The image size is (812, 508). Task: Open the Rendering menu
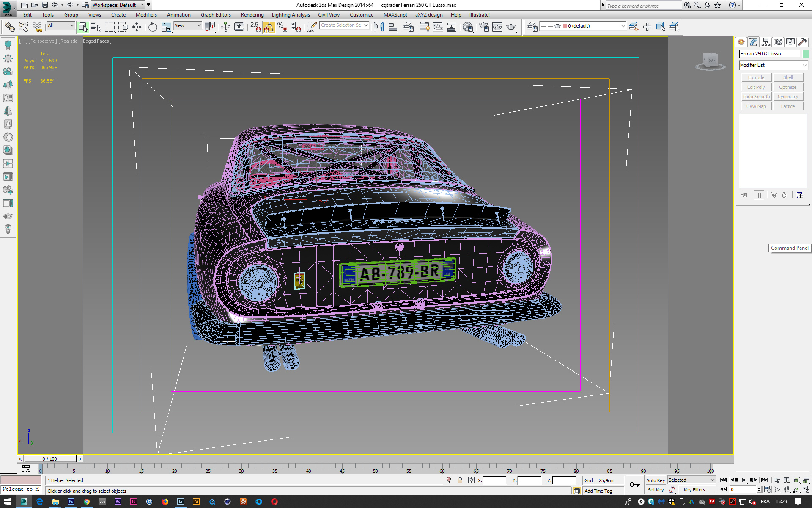click(252, 15)
